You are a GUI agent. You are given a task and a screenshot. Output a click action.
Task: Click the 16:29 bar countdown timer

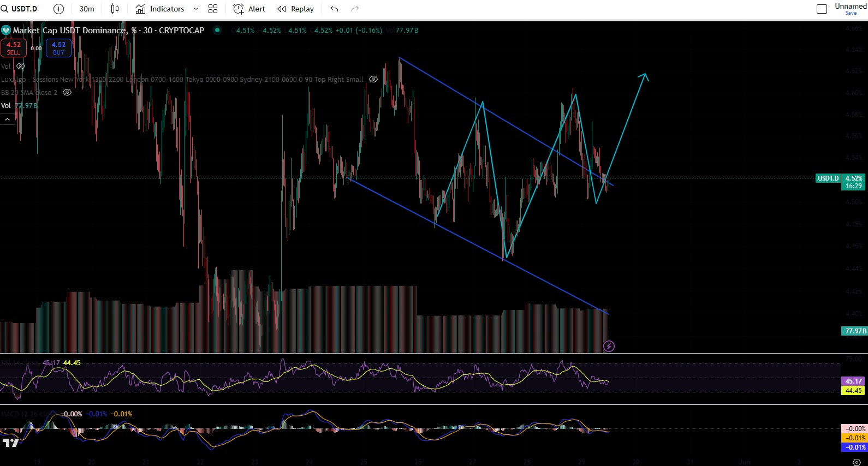click(x=854, y=186)
